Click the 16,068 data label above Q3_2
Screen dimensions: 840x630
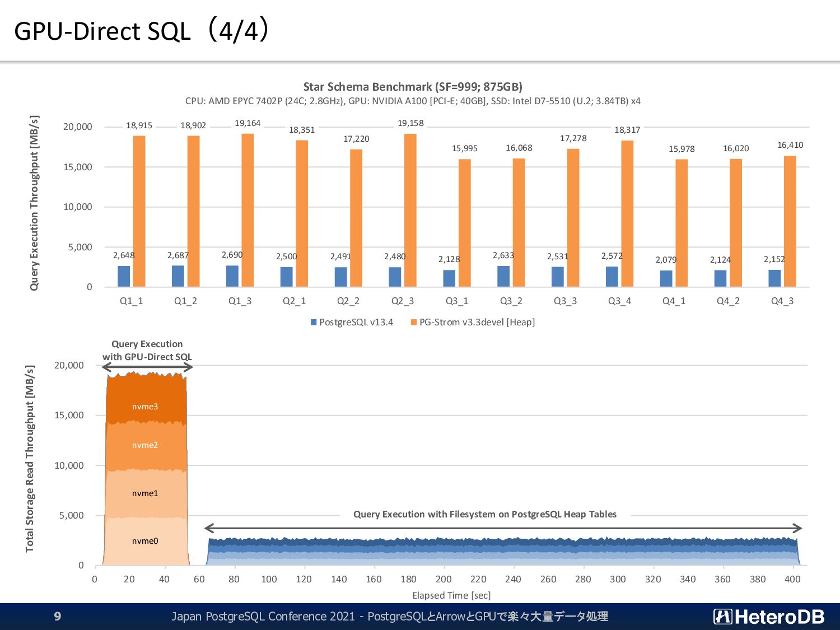(519, 148)
